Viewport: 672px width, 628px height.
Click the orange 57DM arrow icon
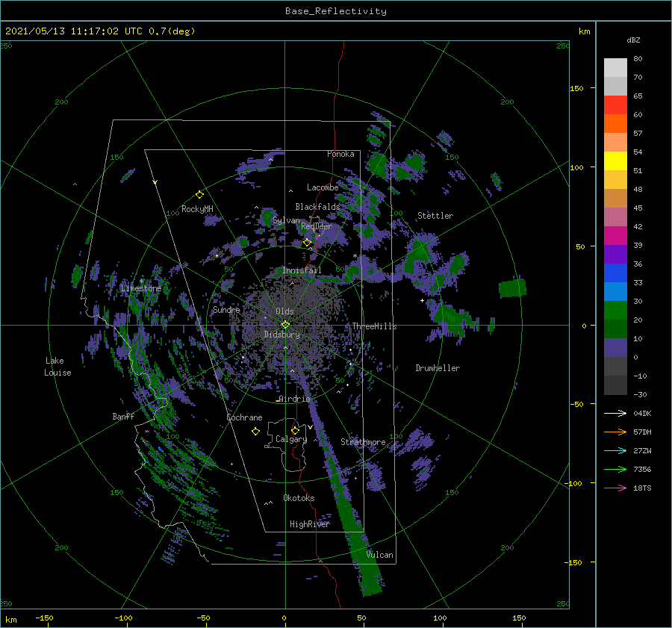click(615, 432)
